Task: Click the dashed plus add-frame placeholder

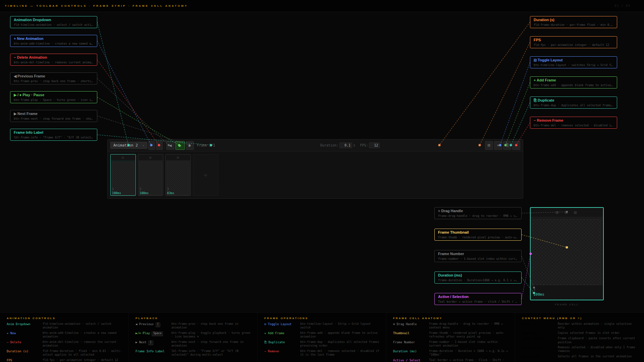Action: 206,175
